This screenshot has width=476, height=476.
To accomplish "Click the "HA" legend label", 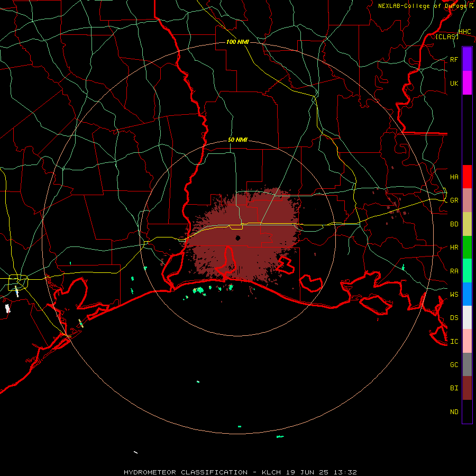I will tap(454, 177).
